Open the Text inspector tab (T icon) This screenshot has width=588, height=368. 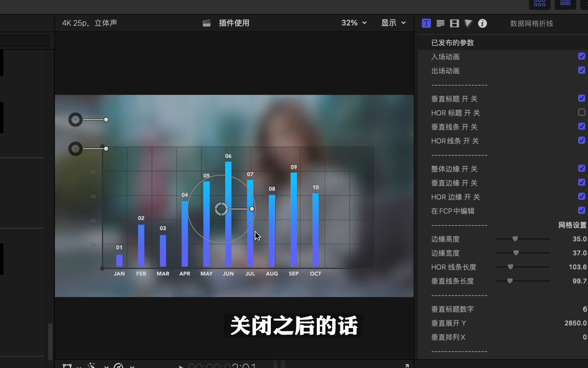coord(426,23)
